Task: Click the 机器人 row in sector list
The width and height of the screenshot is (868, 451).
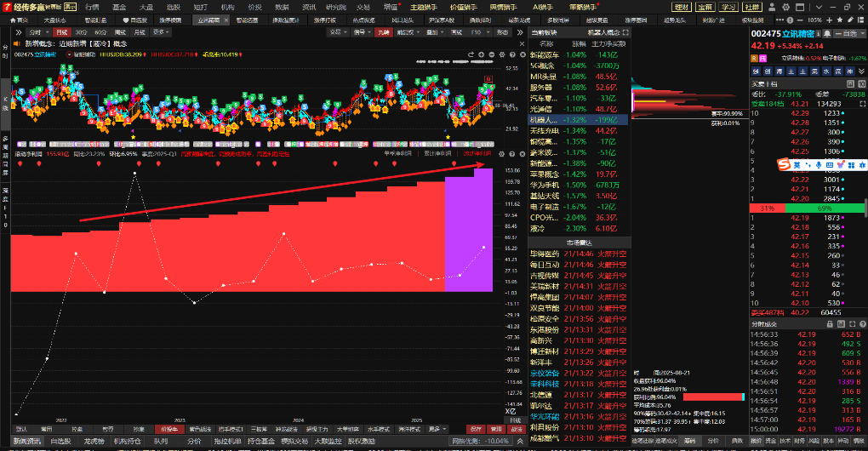Action: tap(579, 119)
